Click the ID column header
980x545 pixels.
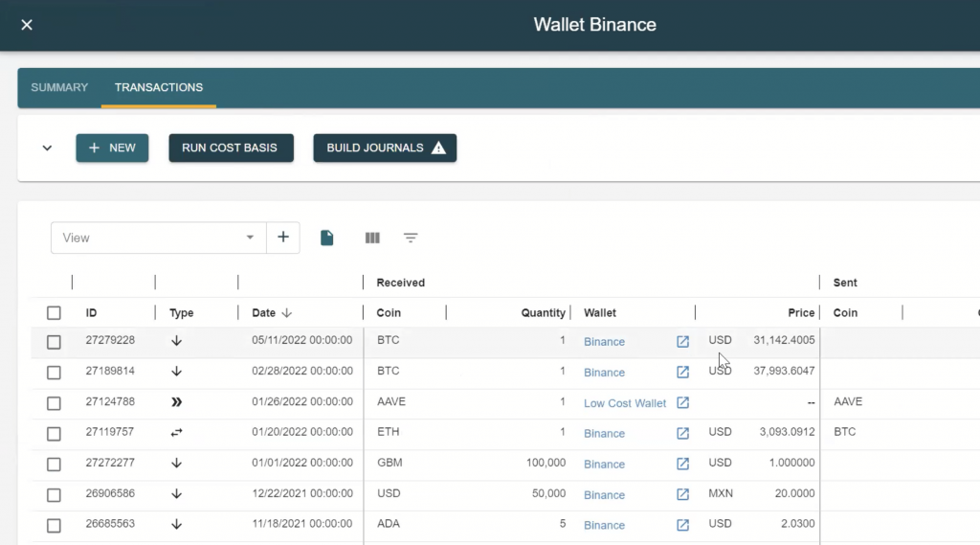pos(91,313)
